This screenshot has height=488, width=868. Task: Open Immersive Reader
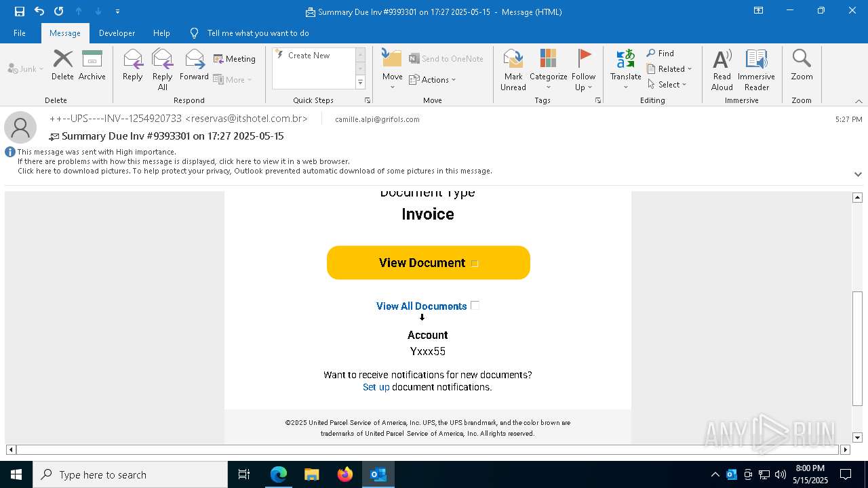756,70
